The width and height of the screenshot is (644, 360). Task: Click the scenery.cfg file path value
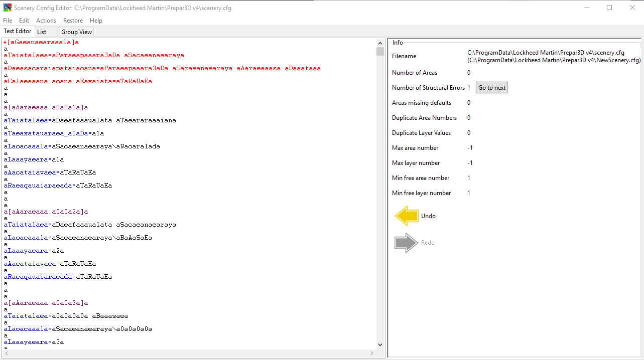pos(546,53)
